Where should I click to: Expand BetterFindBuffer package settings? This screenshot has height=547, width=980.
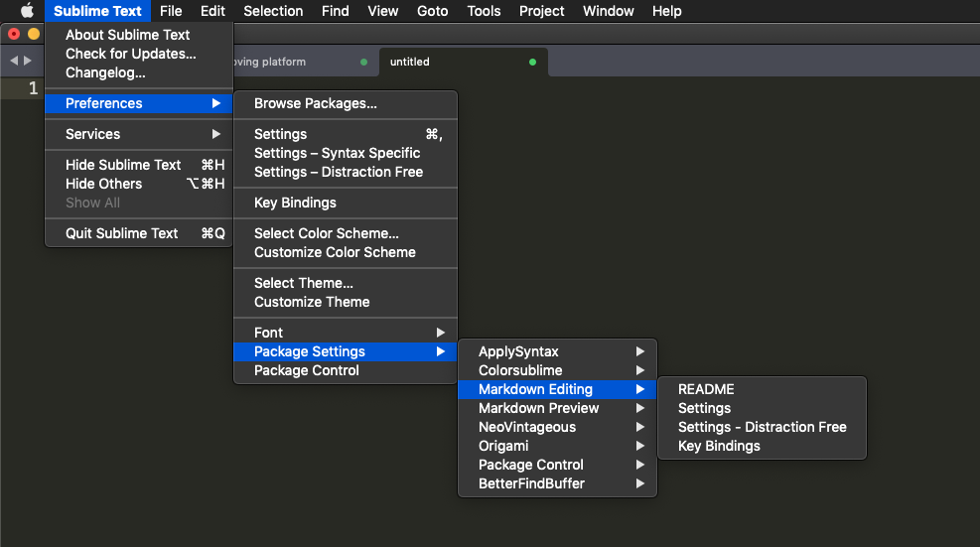(557, 483)
